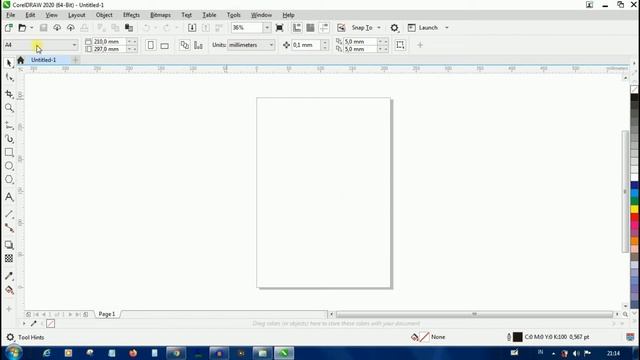Expand arrow next to Open icon
640x360 pixels.
(32, 28)
